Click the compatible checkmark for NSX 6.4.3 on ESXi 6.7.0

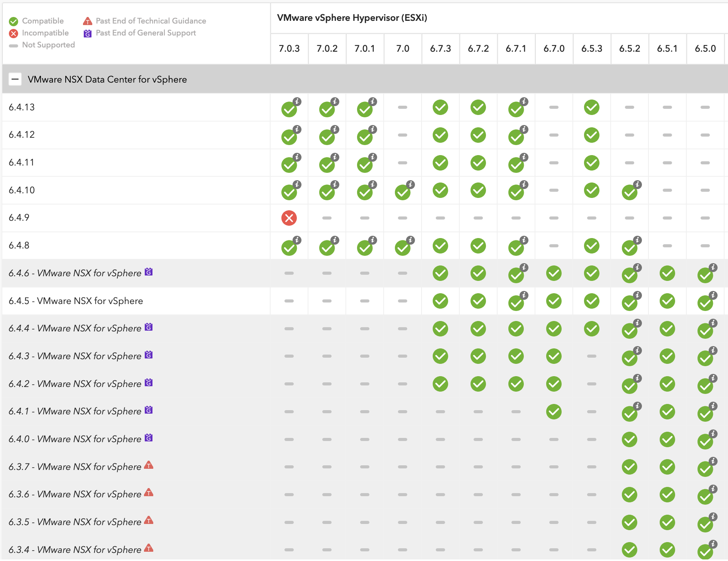pyautogui.click(x=554, y=356)
